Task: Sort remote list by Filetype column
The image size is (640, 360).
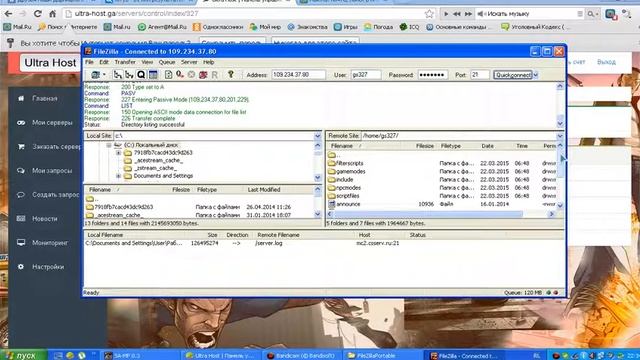Action: [x=451, y=146]
